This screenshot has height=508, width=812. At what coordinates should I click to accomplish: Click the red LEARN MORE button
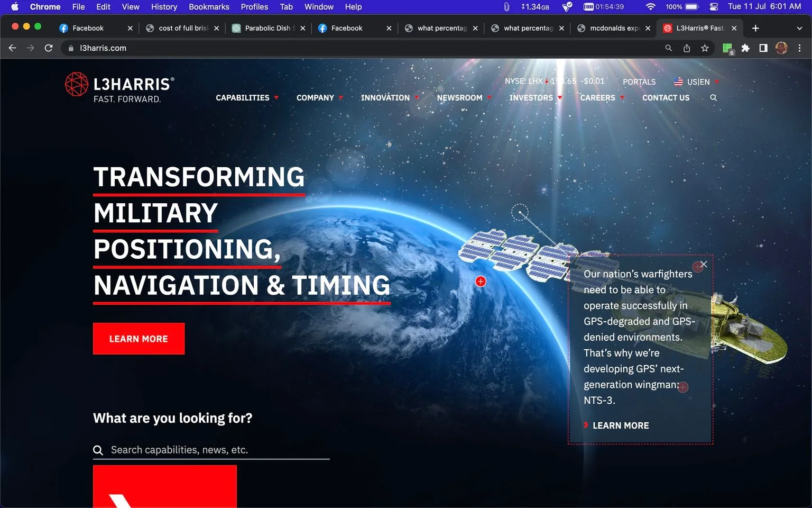139,338
